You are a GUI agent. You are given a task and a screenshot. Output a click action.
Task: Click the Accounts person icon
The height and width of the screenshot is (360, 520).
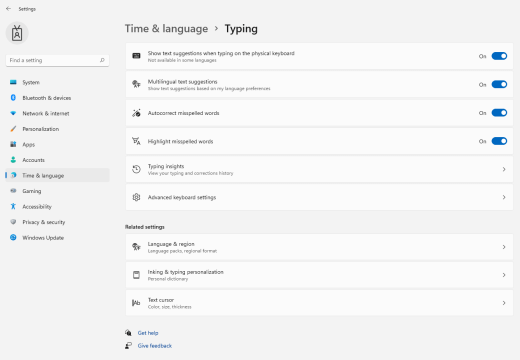(x=13, y=160)
